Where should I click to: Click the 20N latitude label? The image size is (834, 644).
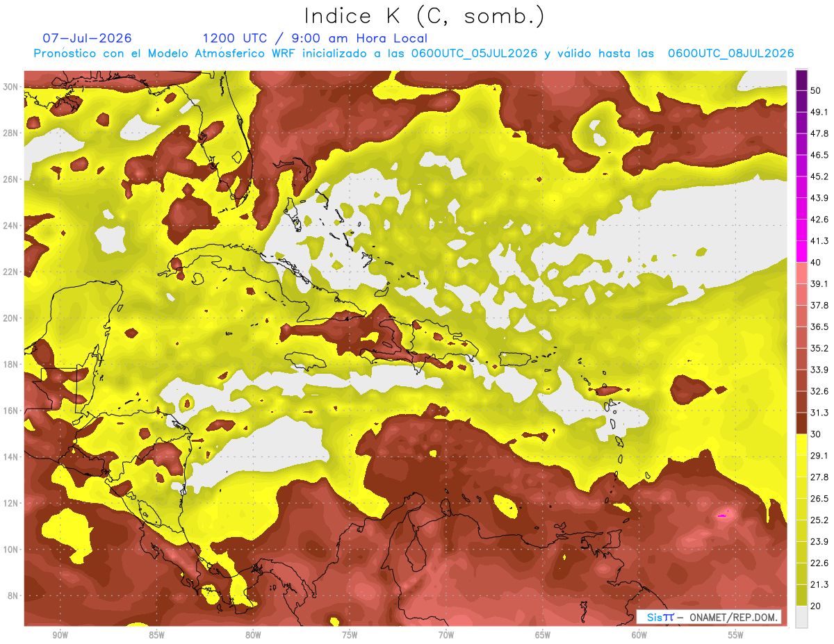[x=11, y=318]
